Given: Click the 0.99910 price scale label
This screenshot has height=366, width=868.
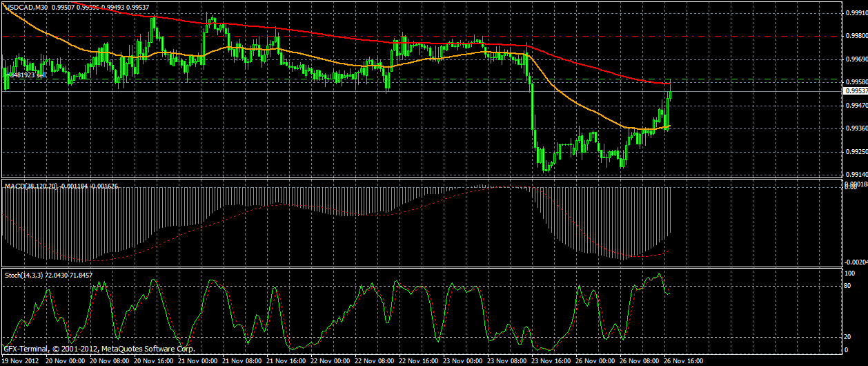Looking at the screenshot, I should [854, 12].
